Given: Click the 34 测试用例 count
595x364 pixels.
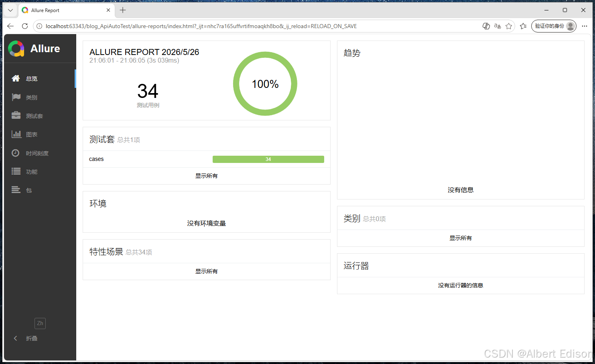Looking at the screenshot, I should 148,96.
